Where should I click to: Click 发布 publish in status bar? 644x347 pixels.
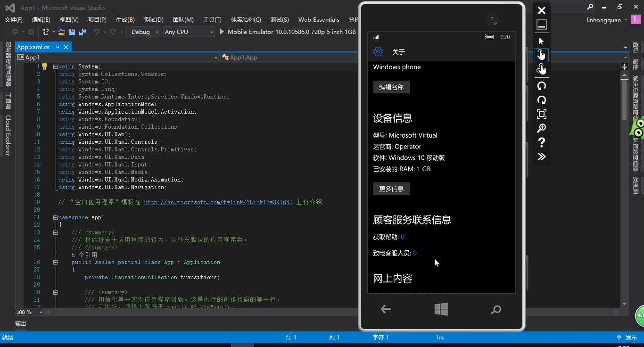pos(627,338)
